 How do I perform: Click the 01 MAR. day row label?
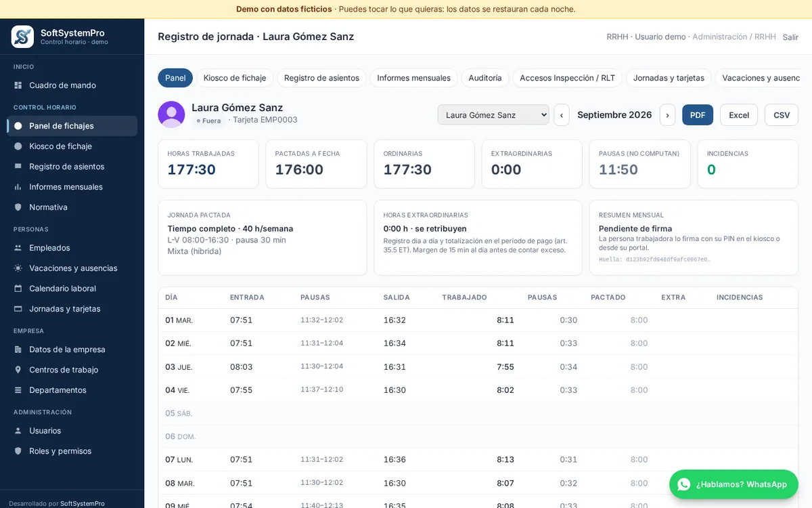tap(179, 320)
